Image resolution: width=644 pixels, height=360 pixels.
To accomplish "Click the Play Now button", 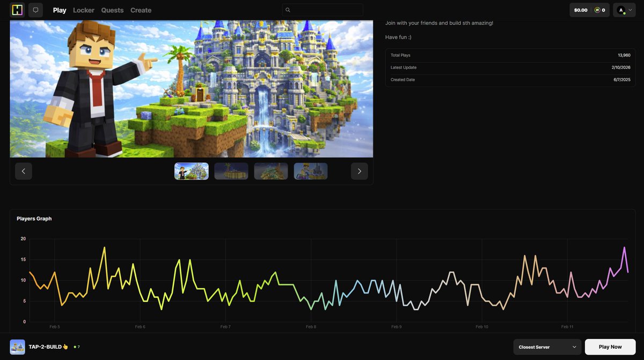I will pos(610,347).
